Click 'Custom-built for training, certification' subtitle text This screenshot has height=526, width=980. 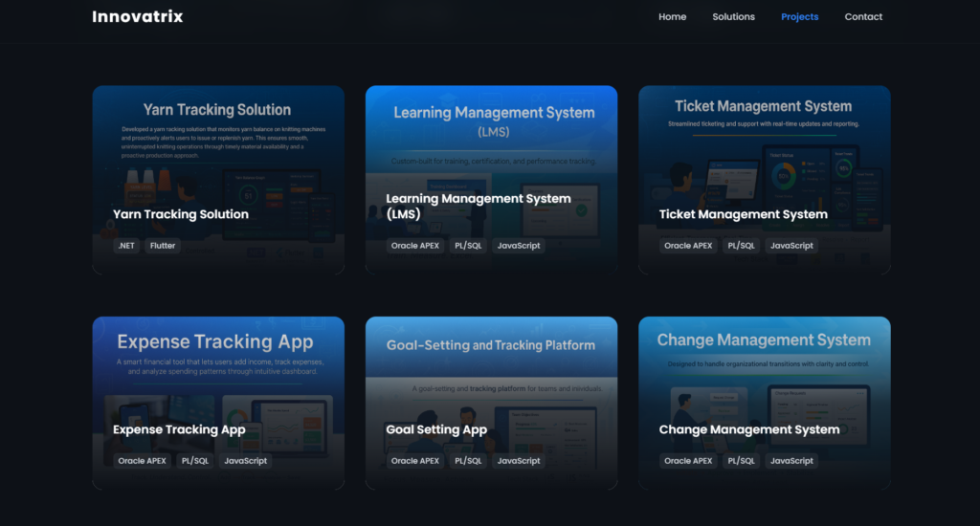[x=494, y=162]
